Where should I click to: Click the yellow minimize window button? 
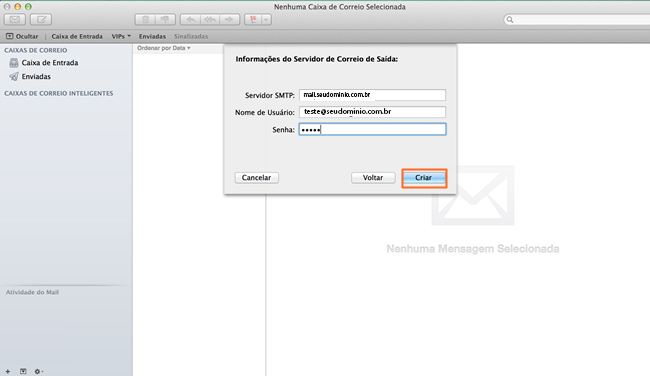(17, 7)
